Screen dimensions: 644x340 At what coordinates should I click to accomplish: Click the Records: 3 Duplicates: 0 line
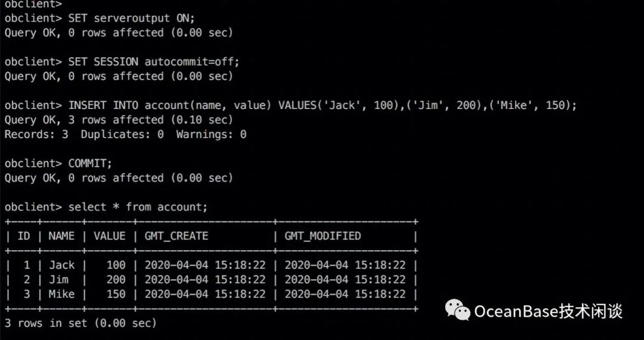tap(125, 134)
